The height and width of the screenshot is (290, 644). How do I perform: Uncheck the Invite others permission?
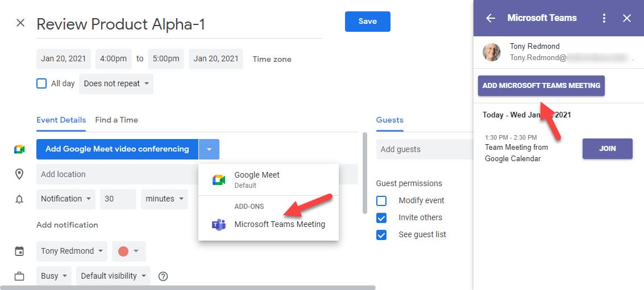point(381,217)
